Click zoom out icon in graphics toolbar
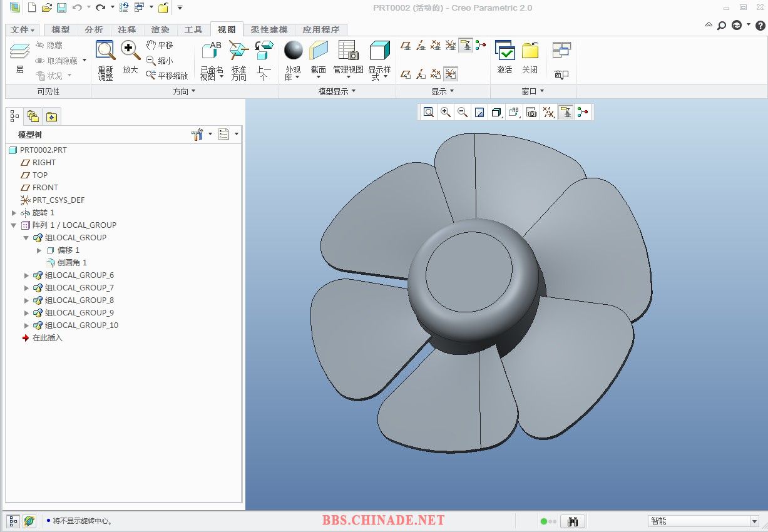 (463, 112)
